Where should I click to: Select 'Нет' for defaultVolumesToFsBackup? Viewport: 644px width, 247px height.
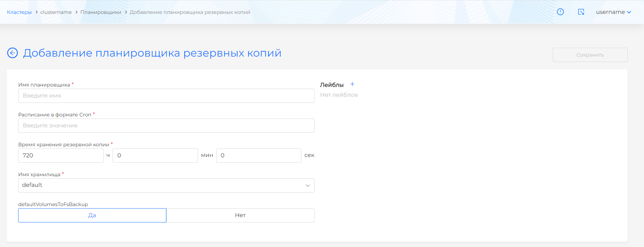click(x=240, y=215)
